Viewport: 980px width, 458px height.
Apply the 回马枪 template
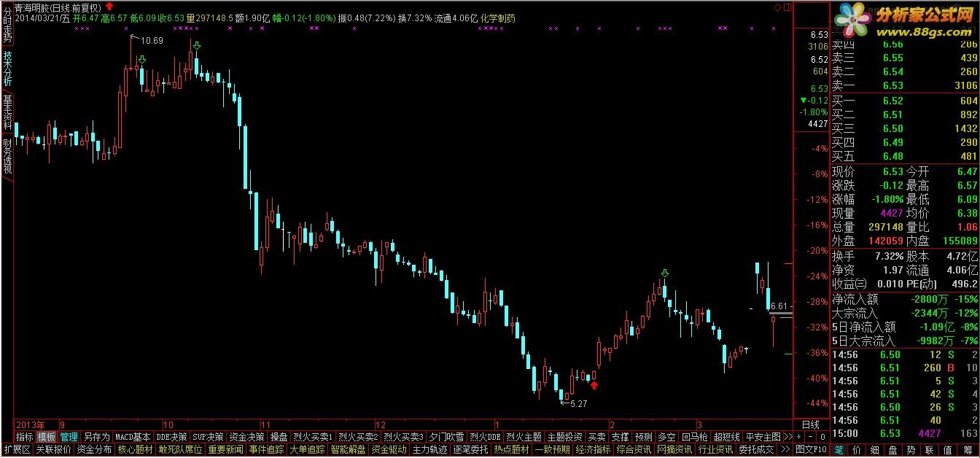click(x=695, y=437)
